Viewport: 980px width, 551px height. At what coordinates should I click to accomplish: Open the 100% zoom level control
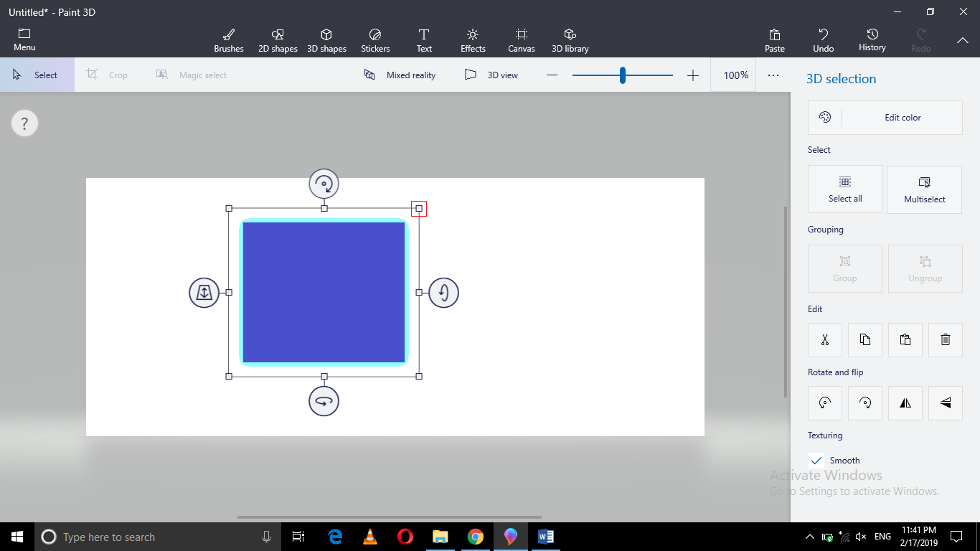(733, 75)
